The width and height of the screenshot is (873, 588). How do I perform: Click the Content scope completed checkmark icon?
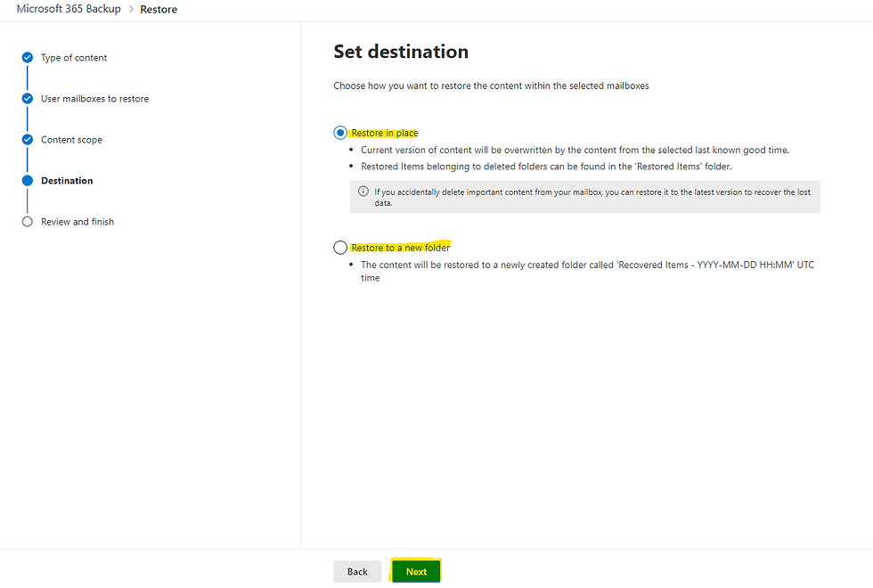point(28,140)
